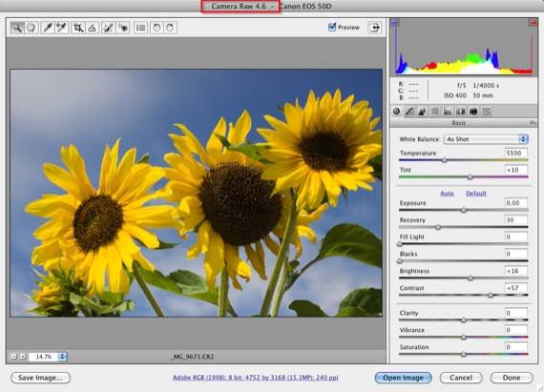Click the Temperature value field 5500
This screenshot has width=544, height=392.
[x=516, y=153]
